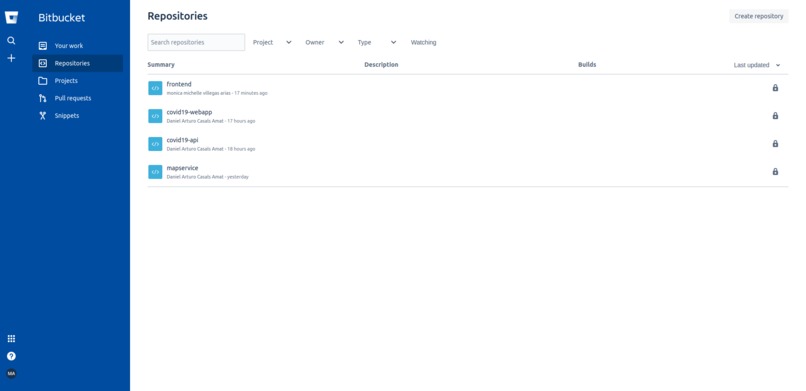Viewport: 806px width, 391px height.
Task: Click the Repositories page heading
Action: 177,16
